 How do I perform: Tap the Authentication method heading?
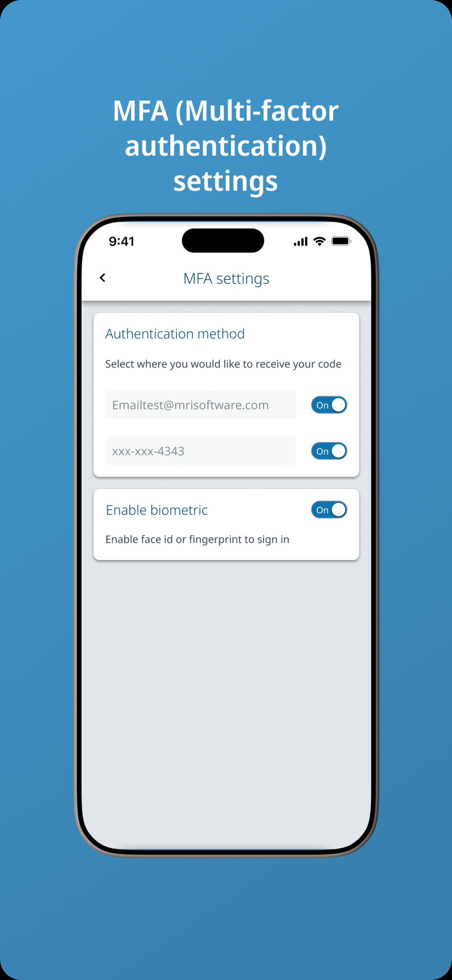coord(175,334)
